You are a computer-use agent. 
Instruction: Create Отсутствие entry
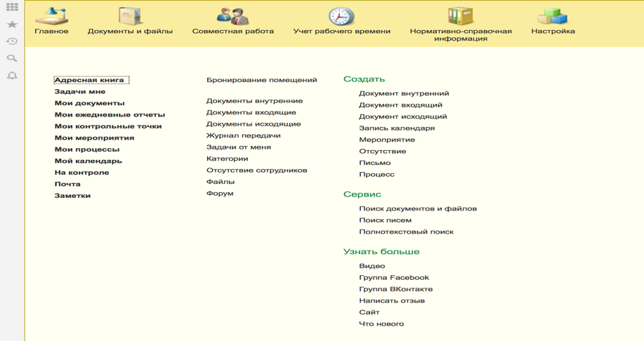point(382,151)
